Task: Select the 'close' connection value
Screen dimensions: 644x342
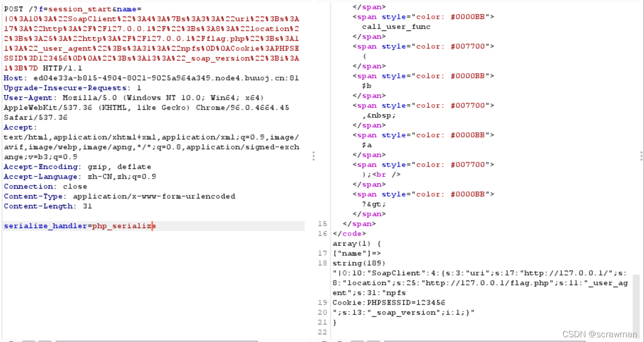Action: click(75, 186)
